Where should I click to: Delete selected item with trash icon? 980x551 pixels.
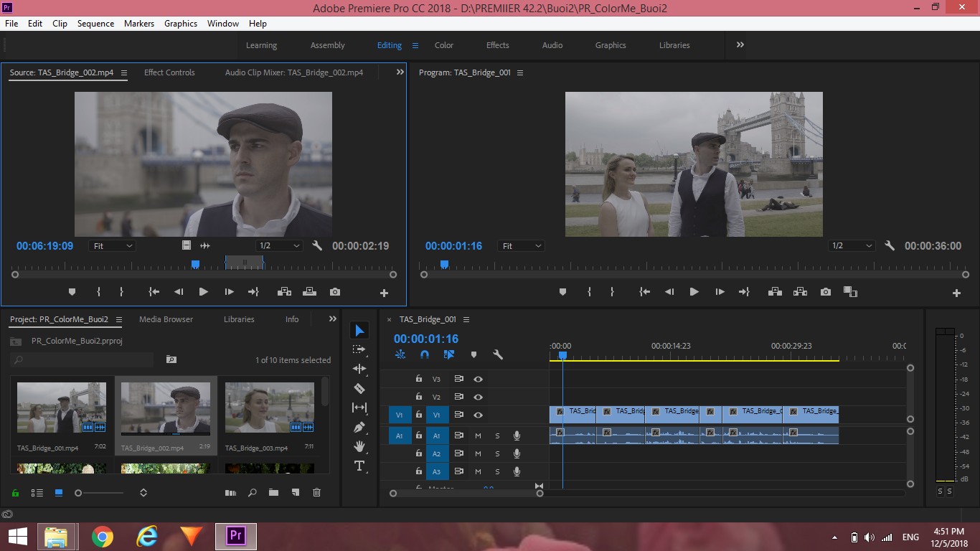click(316, 493)
